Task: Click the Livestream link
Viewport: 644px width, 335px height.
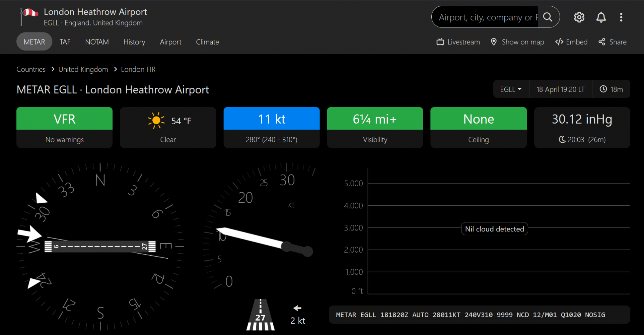Action: (458, 42)
